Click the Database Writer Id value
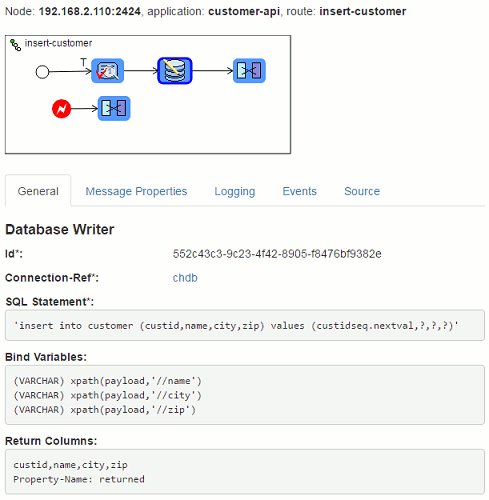The image size is (489, 500). point(277,254)
